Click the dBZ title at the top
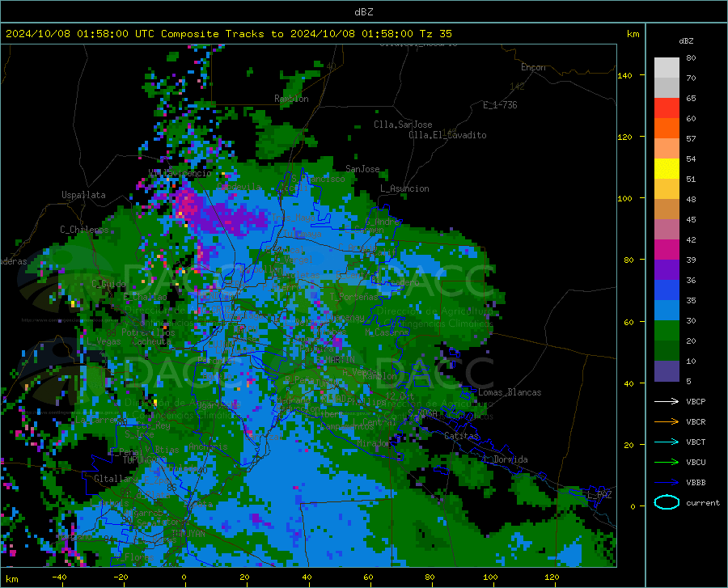Image resolution: width=728 pixels, height=588 pixels. [x=363, y=12]
